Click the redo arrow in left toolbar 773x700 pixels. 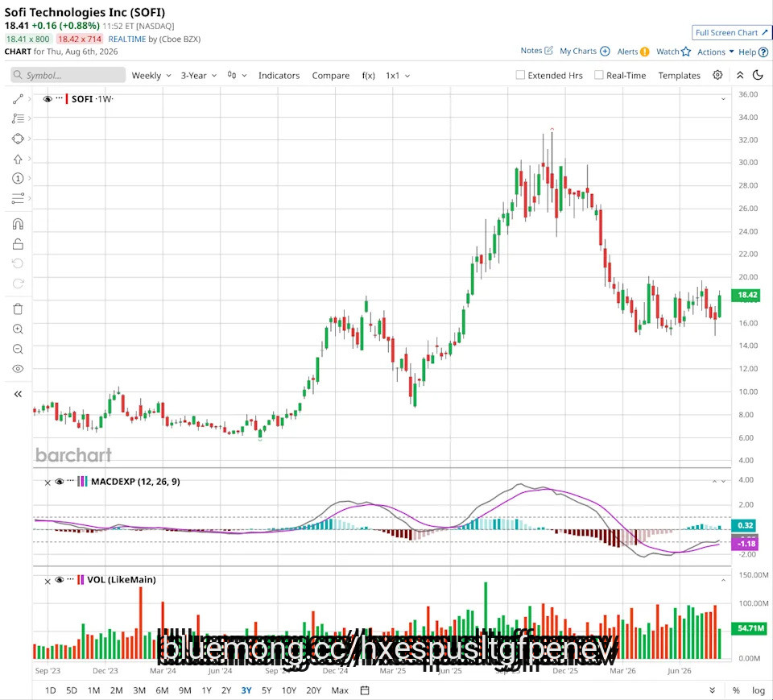click(x=18, y=284)
